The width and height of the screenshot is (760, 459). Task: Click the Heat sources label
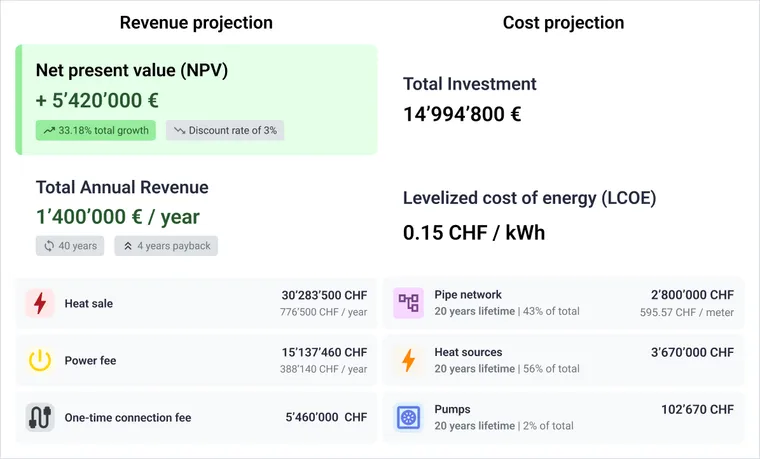(x=468, y=352)
